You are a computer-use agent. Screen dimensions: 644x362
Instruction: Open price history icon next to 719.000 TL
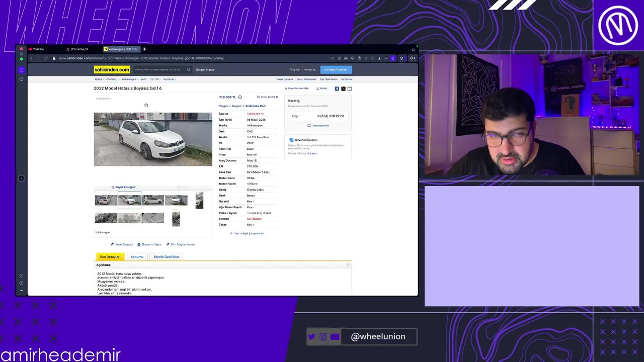(240, 97)
